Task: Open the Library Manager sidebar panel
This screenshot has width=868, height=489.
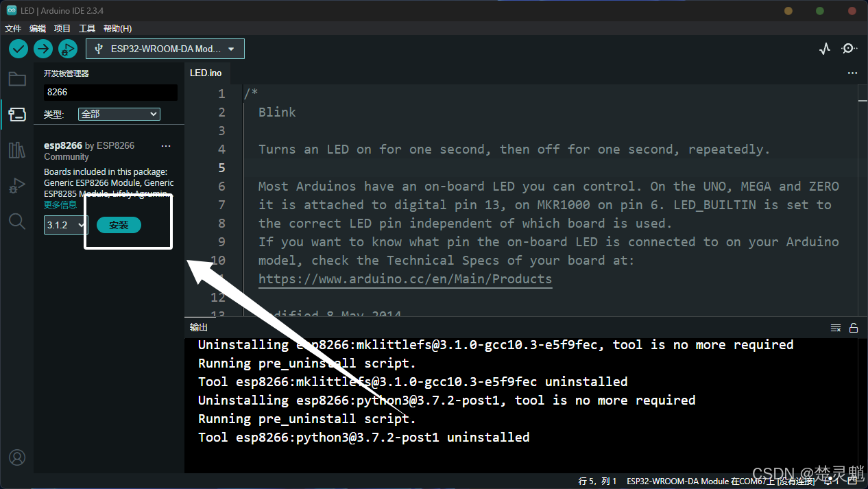Action: (x=17, y=150)
